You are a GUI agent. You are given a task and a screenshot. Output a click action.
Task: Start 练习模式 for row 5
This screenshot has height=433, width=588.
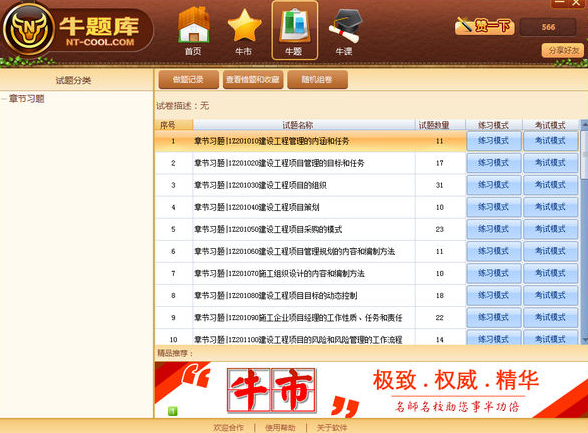click(494, 229)
